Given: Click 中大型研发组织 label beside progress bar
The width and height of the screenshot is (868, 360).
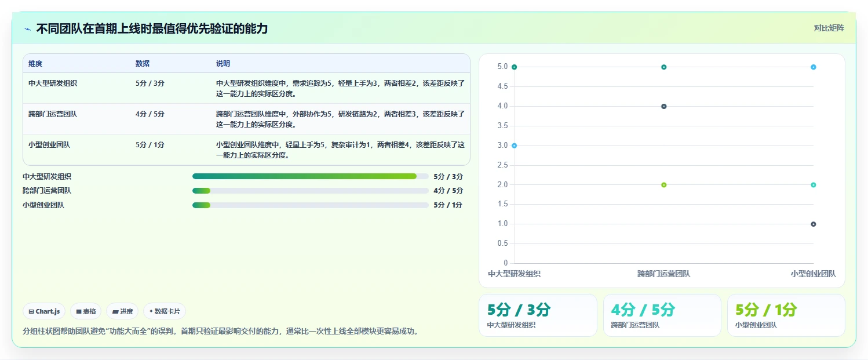Looking at the screenshot, I should [47, 176].
